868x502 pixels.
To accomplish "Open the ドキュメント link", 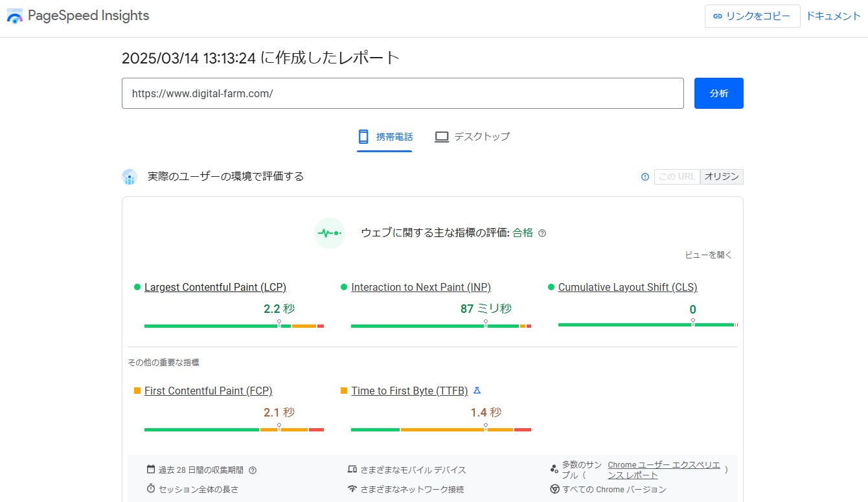I will pos(833,16).
